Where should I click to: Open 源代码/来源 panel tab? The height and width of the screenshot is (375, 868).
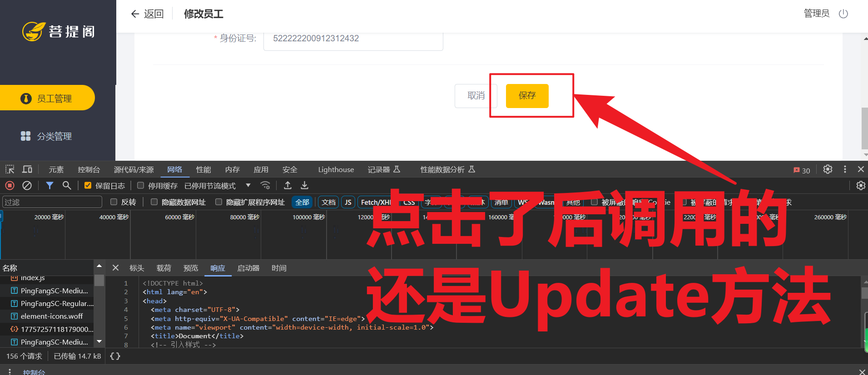coord(134,169)
